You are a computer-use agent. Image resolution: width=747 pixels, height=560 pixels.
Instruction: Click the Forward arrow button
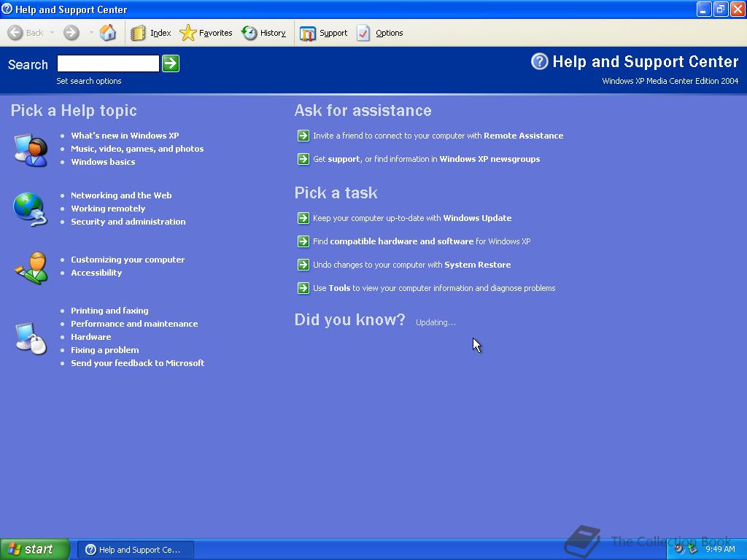(71, 33)
